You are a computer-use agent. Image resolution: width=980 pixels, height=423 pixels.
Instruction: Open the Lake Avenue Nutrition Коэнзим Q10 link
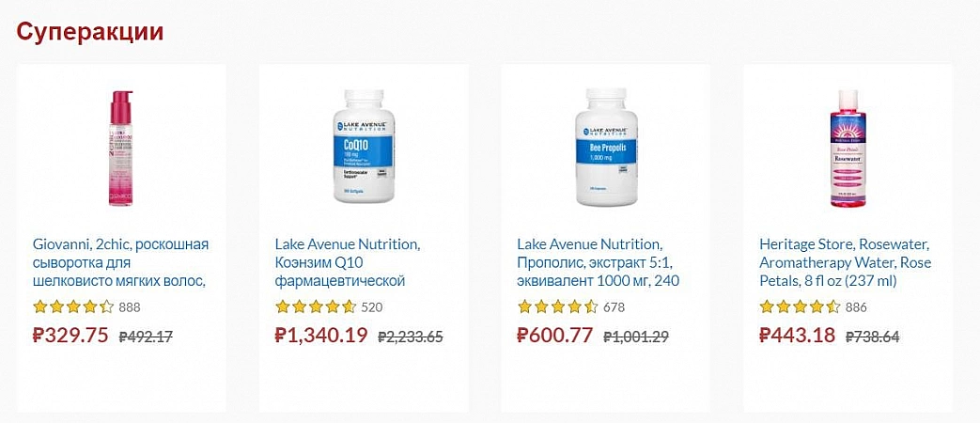click(348, 262)
